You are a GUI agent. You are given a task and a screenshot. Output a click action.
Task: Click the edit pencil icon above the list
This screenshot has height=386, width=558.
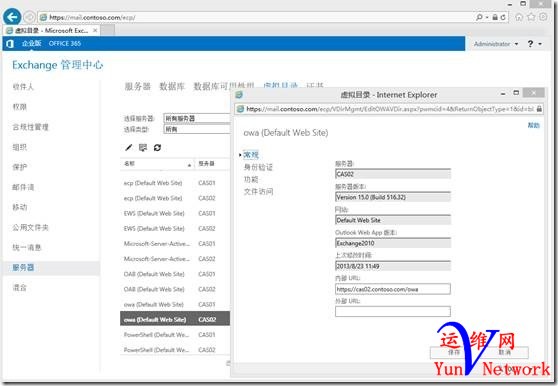tap(128, 147)
